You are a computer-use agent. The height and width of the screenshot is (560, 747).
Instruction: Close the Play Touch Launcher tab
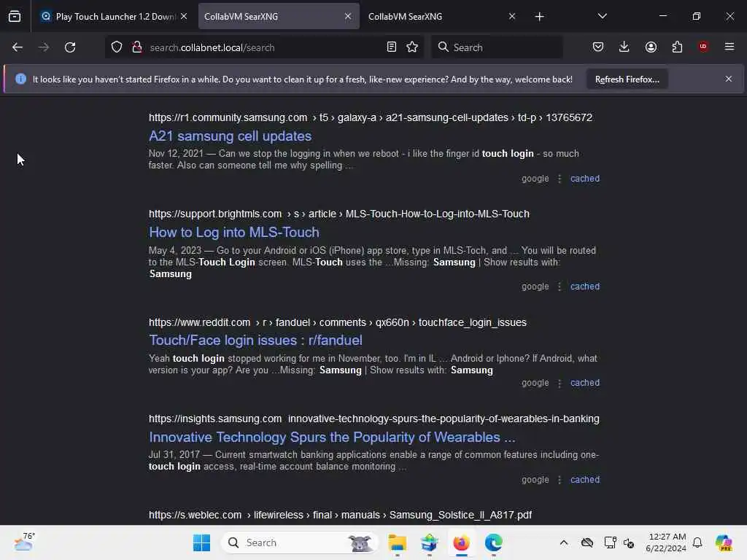pyautogui.click(x=184, y=16)
